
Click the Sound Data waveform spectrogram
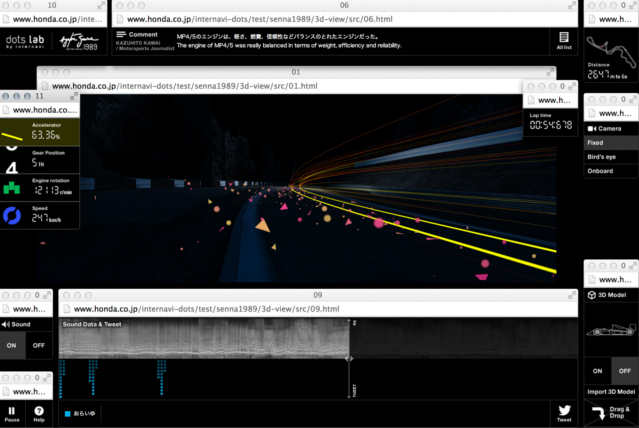click(318, 339)
